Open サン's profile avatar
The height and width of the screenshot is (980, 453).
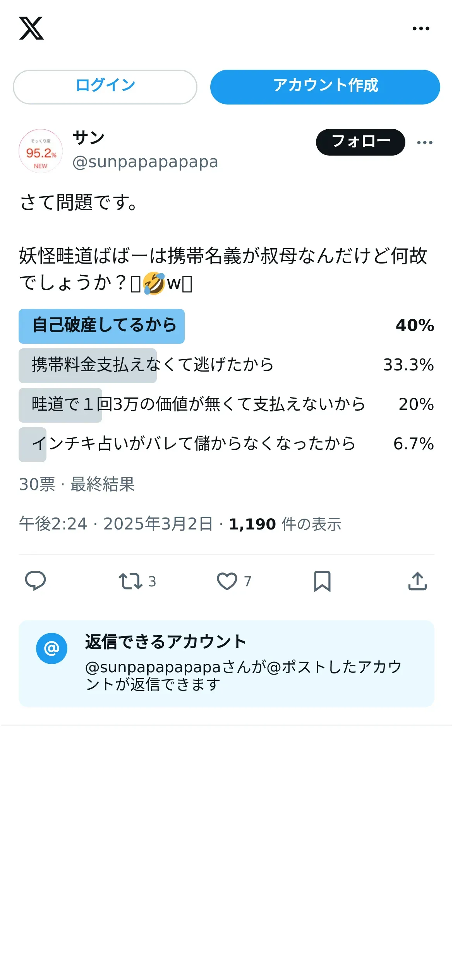pyautogui.click(x=41, y=151)
